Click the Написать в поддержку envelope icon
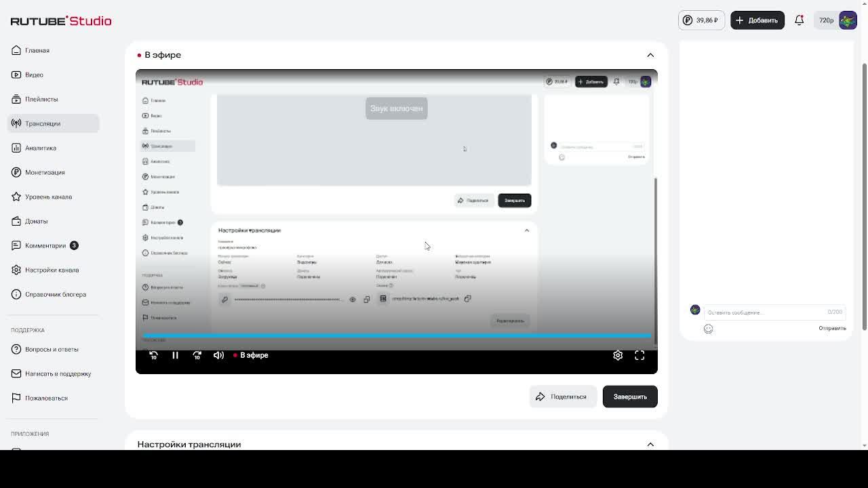868x488 pixels. [16, 373]
